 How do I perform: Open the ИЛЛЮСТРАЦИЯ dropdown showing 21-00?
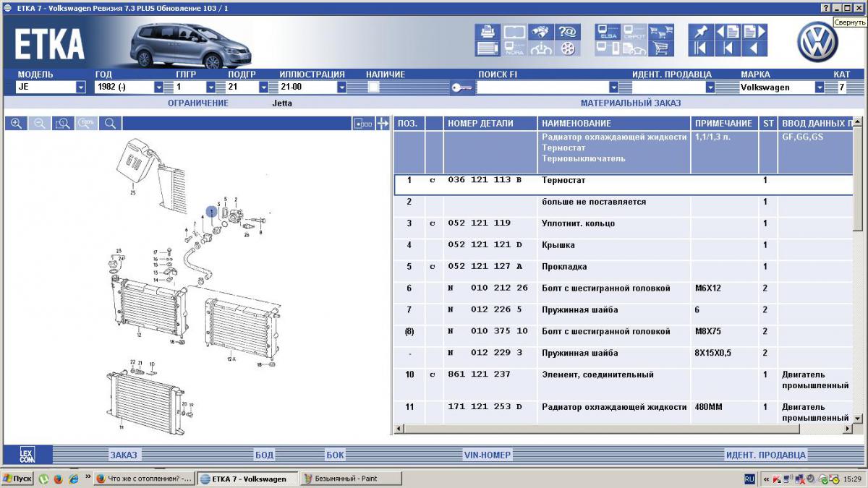pos(342,87)
